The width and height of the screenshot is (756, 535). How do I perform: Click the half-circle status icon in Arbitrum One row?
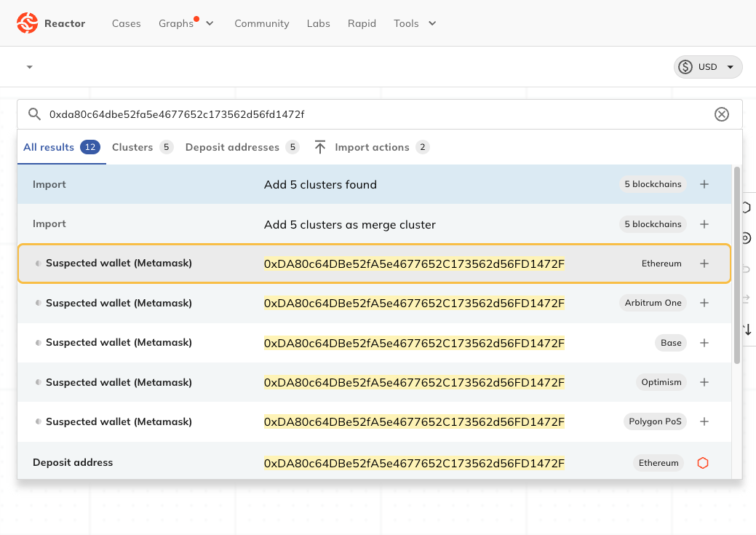point(38,303)
